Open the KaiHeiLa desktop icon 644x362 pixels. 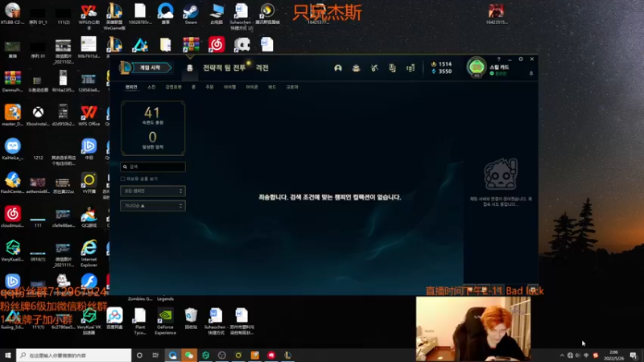coord(13,149)
